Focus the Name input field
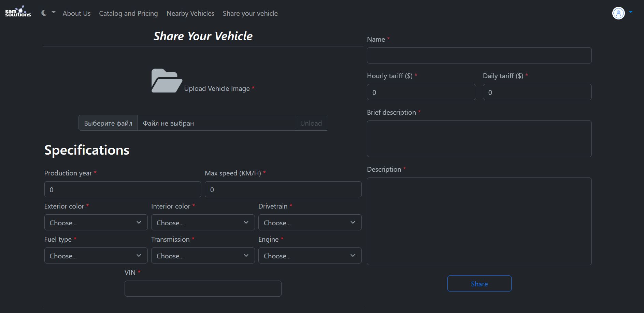Image resolution: width=644 pixels, height=313 pixels. coord(479,55)
